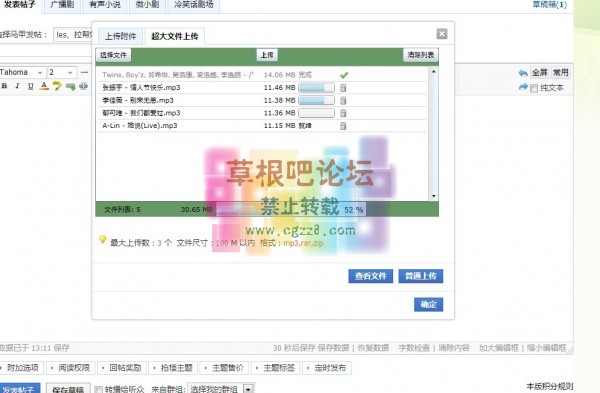This screenshot has width=600, height=393.
Task: Select the Twins, Boy'z completed file row
Action: (262, 75)
